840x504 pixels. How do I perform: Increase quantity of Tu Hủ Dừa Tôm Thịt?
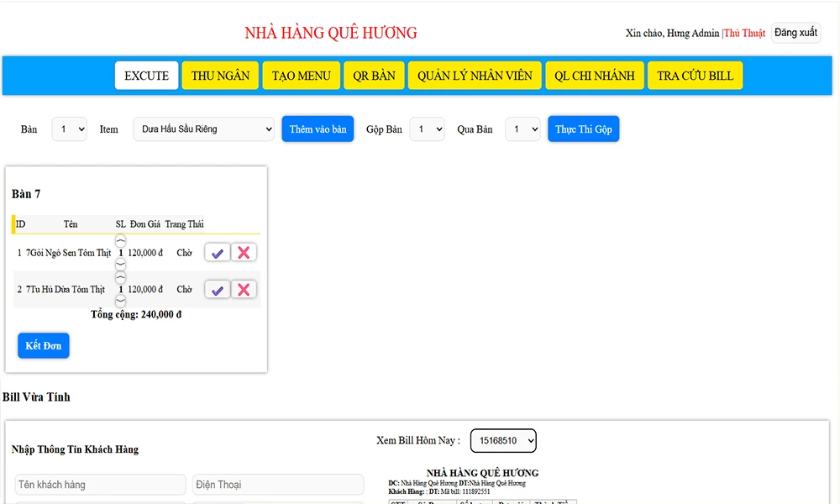coord(120,277)
